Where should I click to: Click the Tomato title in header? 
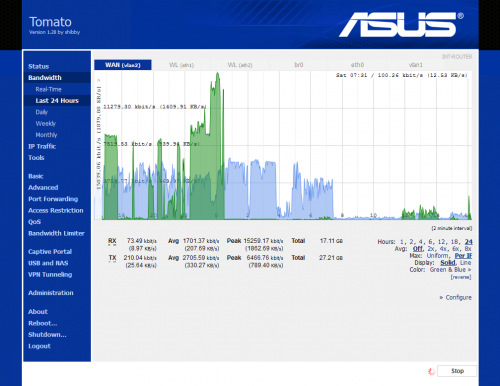[x=50, y=22]
